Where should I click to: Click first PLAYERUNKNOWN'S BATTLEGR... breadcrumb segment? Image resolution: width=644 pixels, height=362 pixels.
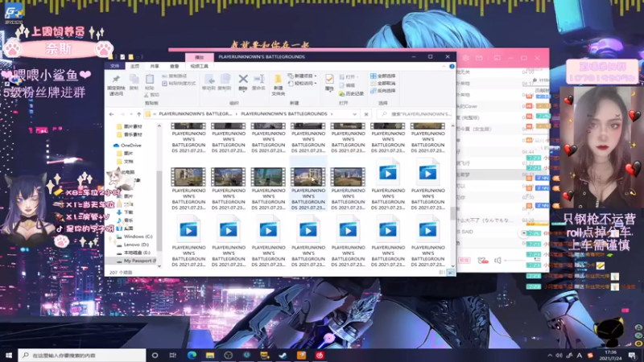195,114
